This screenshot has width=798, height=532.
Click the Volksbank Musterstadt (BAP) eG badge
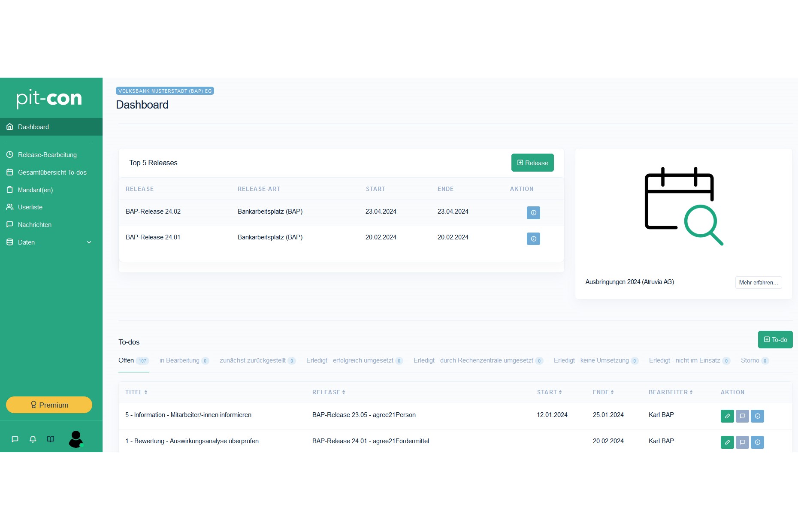point(165,91)
